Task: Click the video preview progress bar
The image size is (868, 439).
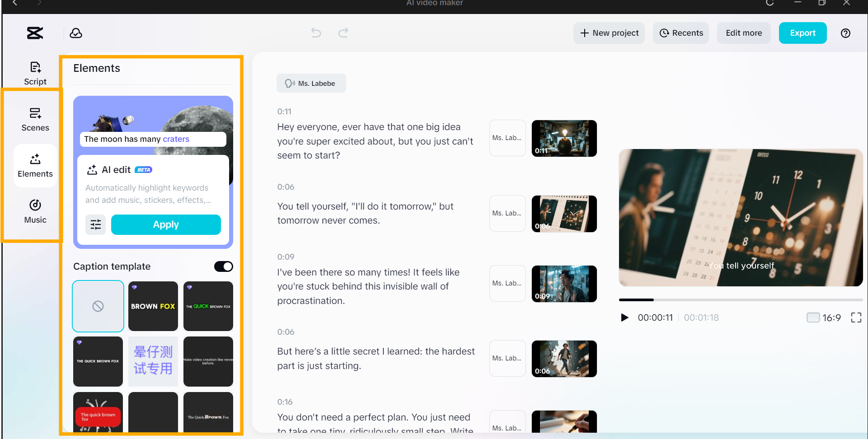Action: coord(741,300)
